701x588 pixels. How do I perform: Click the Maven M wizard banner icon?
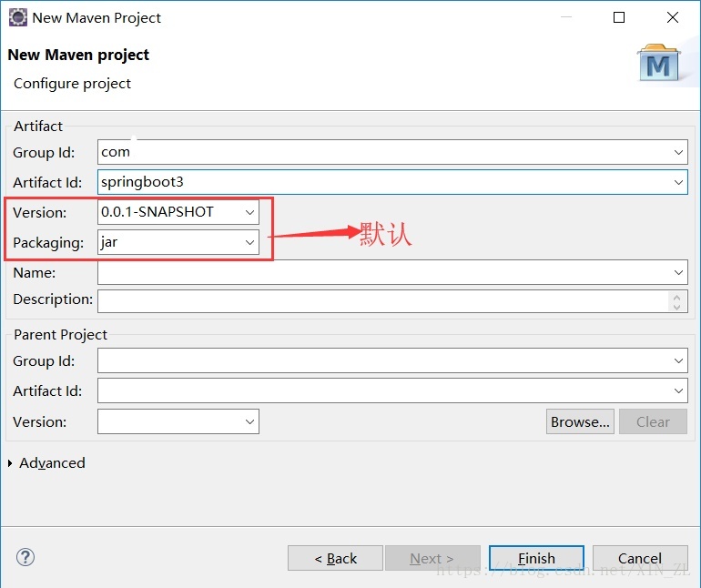pos(658,62)
